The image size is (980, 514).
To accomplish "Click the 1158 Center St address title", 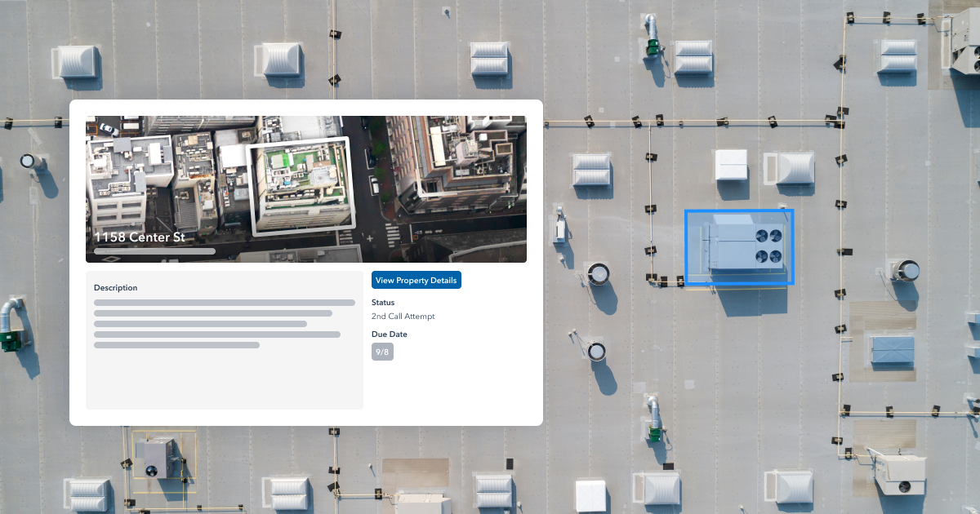I will click(x=140, y=237).
